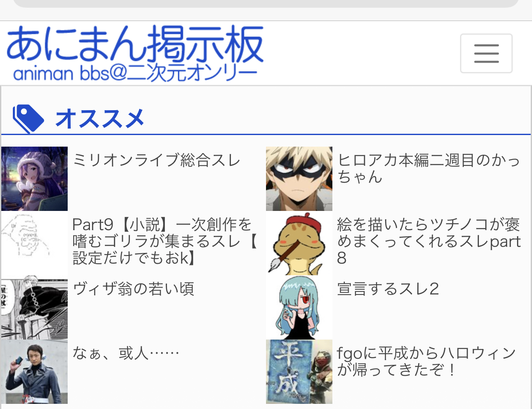This screenshot has width=532, height=409.
Task: Open the ミリオンライブ総合スレ thread link
Action: click(x=157, y=160)
